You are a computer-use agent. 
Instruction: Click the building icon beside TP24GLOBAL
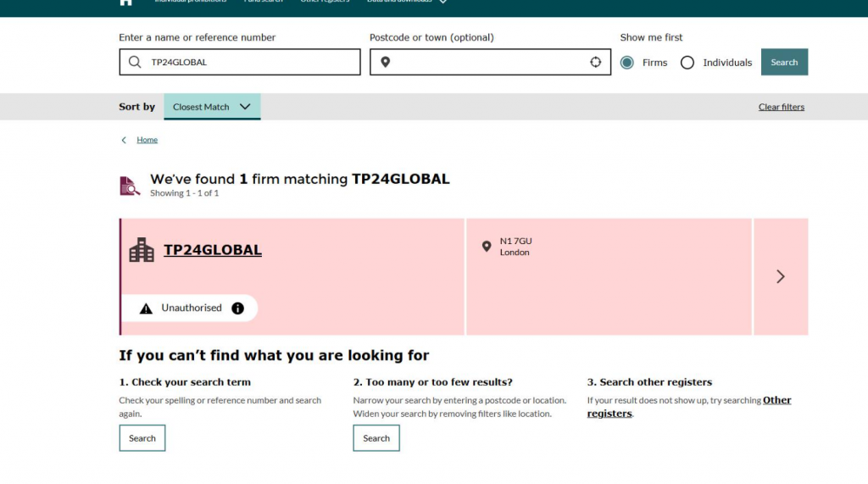[x=142, y=250]
